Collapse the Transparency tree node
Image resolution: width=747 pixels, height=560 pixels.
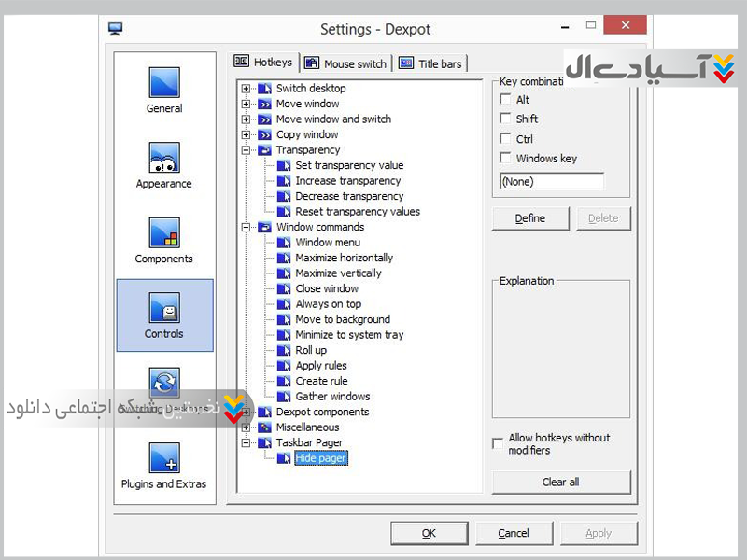(x=247, y=150)
